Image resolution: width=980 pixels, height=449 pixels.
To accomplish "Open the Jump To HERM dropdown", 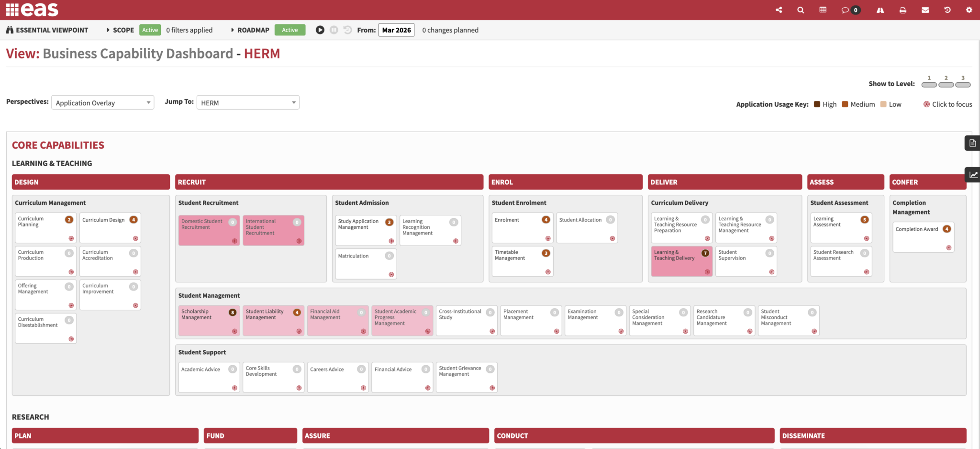I will [248, 102].
